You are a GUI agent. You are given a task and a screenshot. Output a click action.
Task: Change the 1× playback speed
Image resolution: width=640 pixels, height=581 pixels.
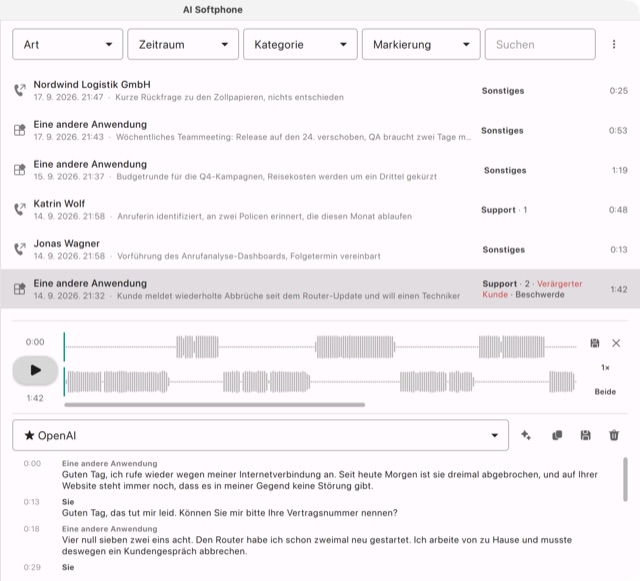pos(605,367)
